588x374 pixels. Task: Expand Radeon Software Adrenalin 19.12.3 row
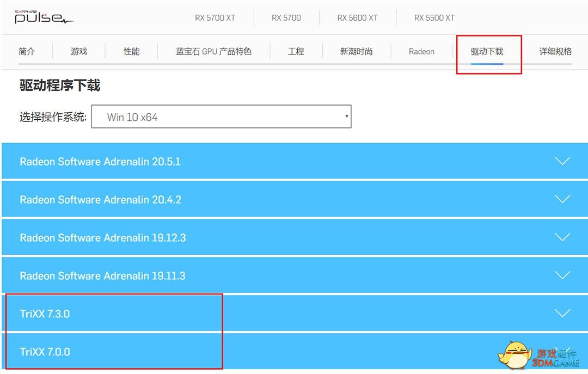(x=295, y=237)
